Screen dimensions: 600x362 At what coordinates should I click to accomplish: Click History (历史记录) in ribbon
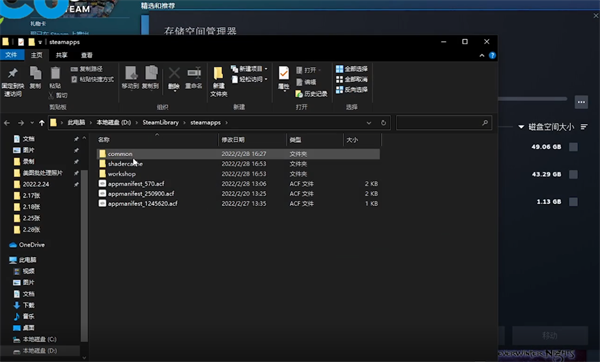coord(311,94)
